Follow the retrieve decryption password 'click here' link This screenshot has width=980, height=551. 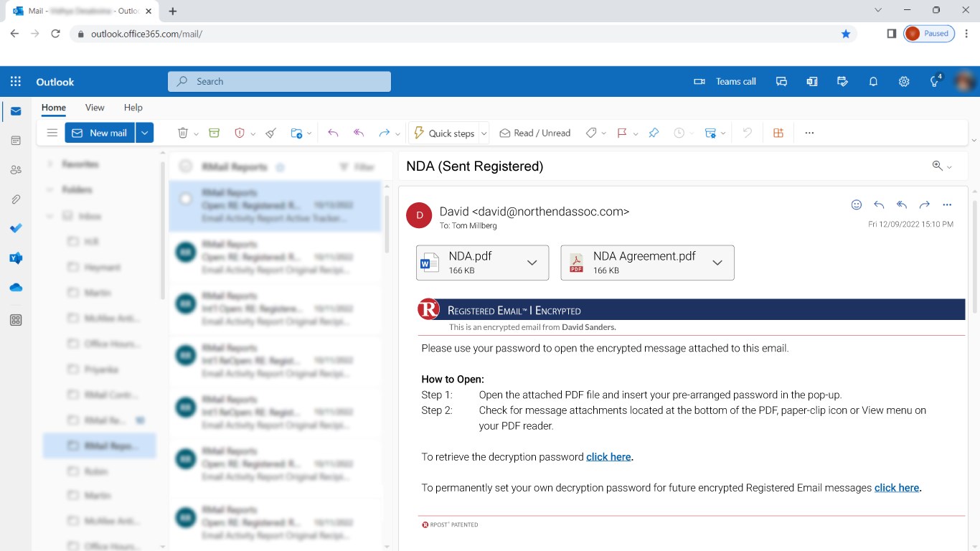(x=608, y=457)
